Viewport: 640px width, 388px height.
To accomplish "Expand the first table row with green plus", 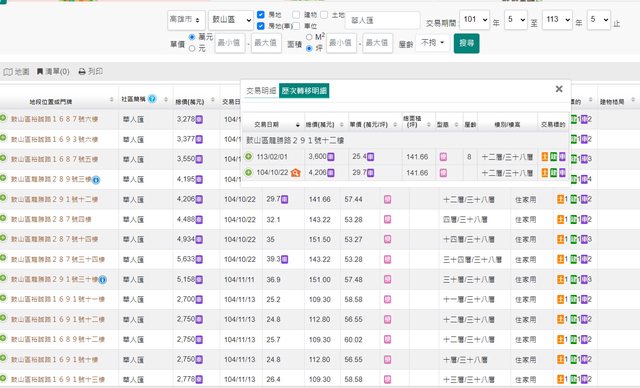I will pos(3,118).
